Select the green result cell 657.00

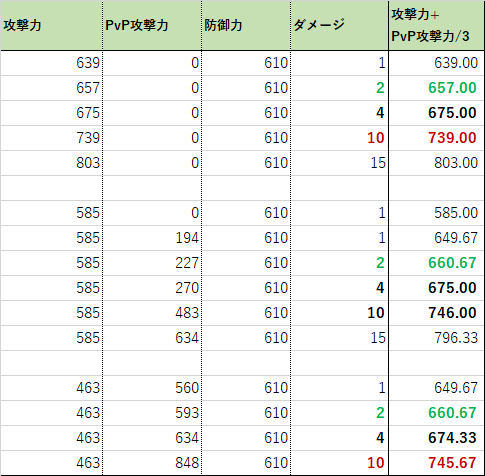point(437,88)
